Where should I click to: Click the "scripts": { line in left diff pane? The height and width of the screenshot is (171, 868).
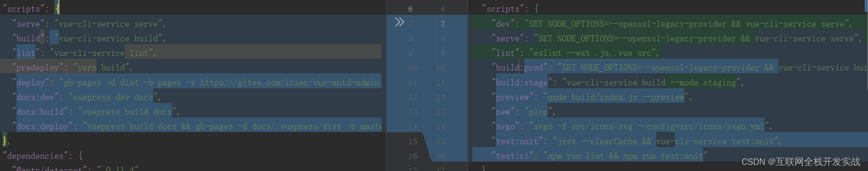[x=31, y=9]
